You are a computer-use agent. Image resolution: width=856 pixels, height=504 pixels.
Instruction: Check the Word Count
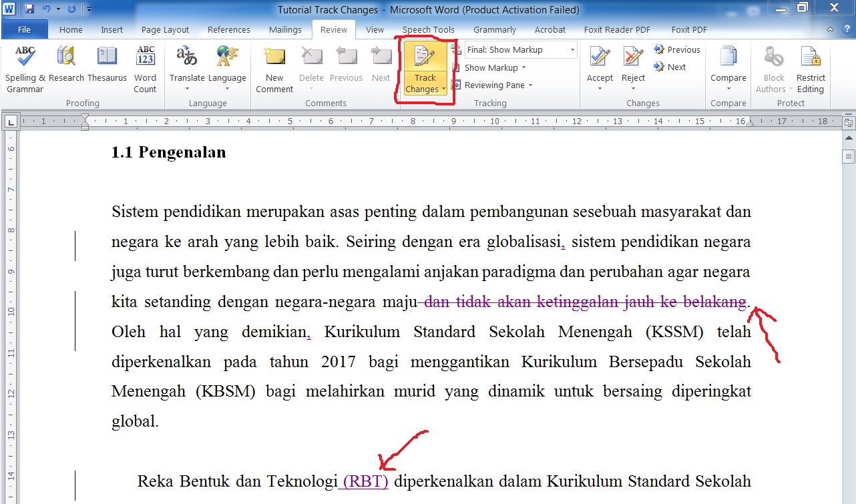[x=145, y=58]
